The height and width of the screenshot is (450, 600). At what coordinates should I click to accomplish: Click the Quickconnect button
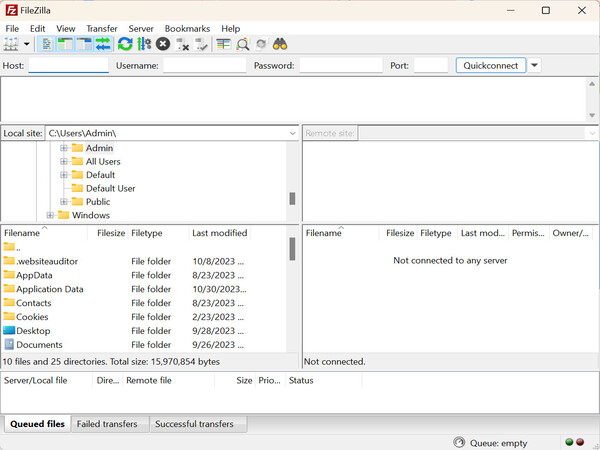(490, 65)
